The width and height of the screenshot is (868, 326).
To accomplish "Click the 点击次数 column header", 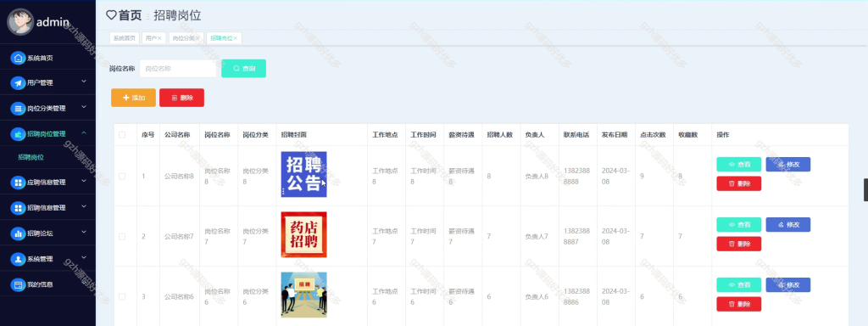I will pyautogui.click(x=653, y=135).
